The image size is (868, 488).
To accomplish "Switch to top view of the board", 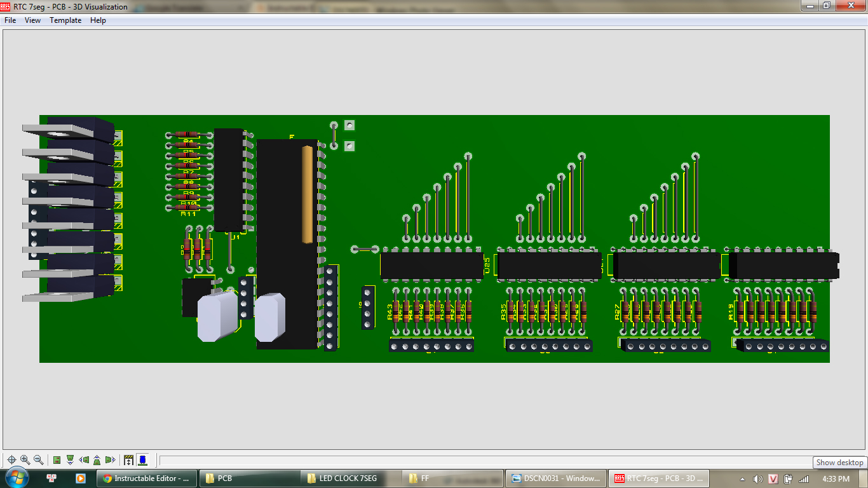I will (x=57, y=459).
